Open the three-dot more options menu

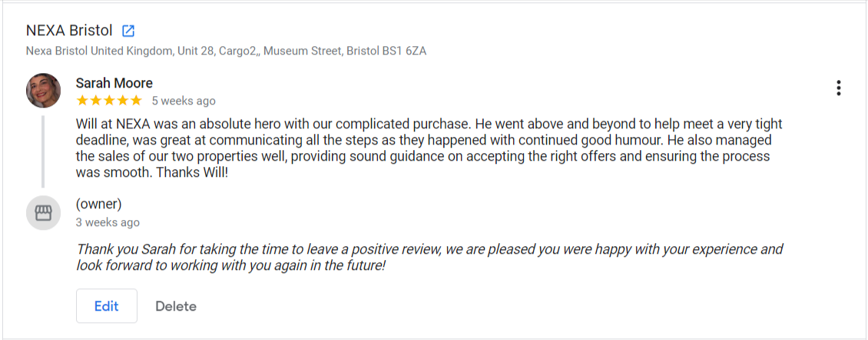coord(838,88)
